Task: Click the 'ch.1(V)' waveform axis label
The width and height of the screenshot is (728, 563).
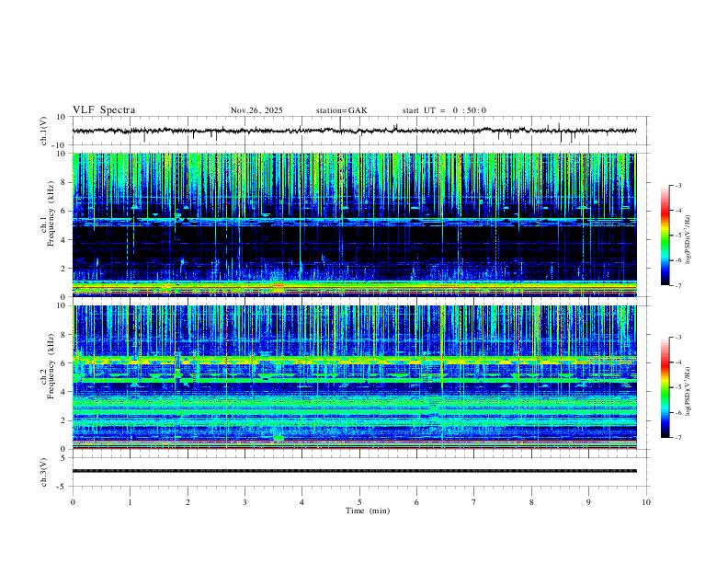Action: pos(44,131)
